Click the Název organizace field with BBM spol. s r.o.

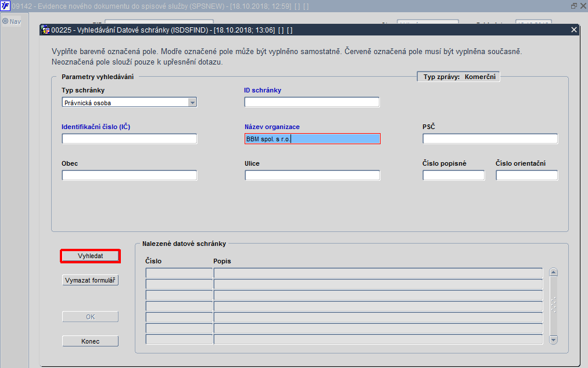click(x=313, y=139)
